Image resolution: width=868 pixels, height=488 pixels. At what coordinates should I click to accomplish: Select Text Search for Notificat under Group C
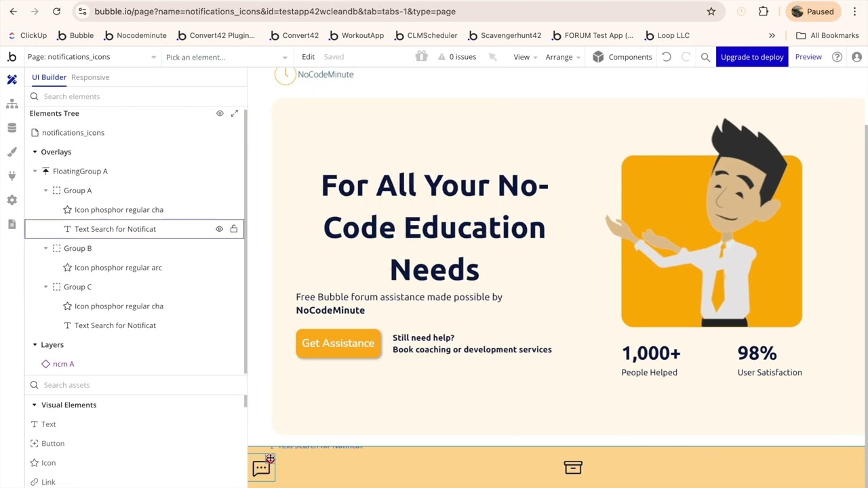(115, 325)
